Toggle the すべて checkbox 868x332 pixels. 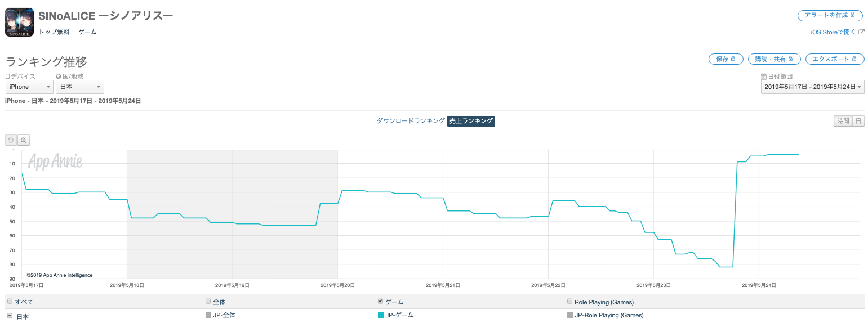pos(10,302)
